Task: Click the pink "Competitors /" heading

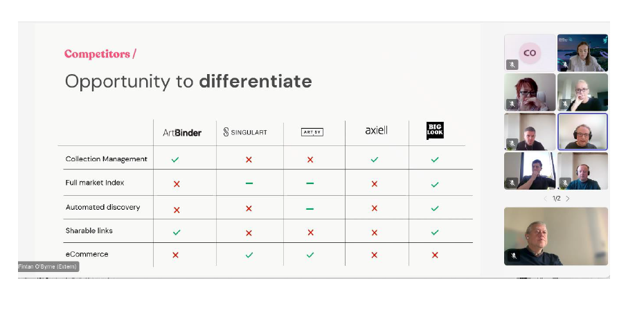Action: [x=100, y=54]
